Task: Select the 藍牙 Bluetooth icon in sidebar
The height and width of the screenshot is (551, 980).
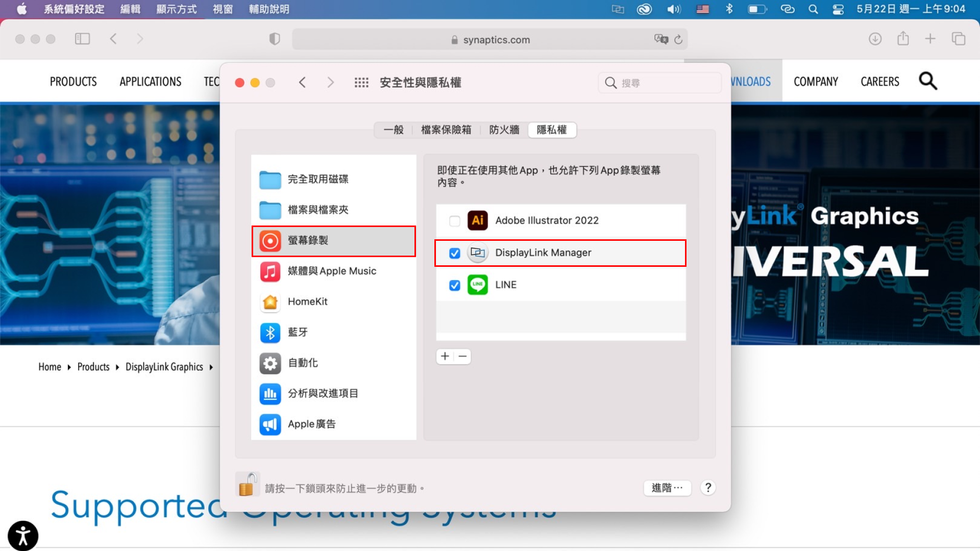Action: [270, 333]
